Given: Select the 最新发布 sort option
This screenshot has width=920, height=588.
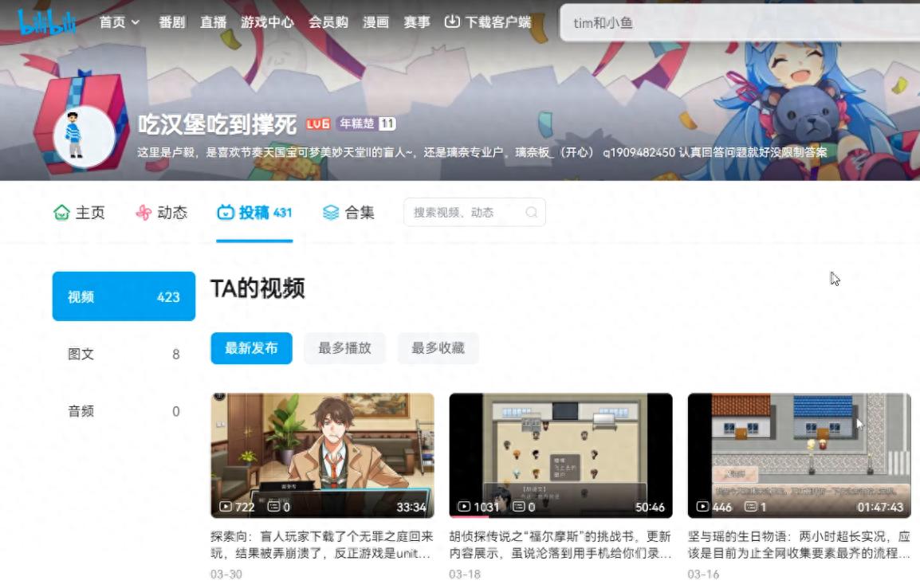Looking at the screenshot, I should point(252,348).
